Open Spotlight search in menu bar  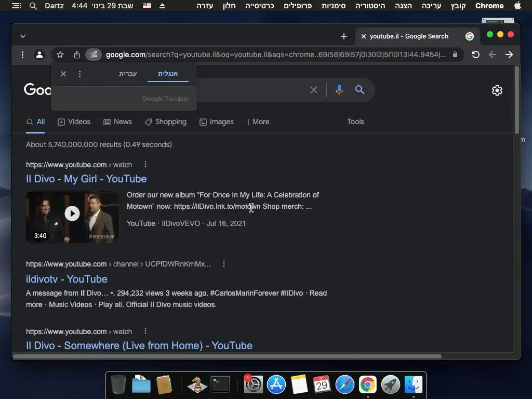click(33, 6)
